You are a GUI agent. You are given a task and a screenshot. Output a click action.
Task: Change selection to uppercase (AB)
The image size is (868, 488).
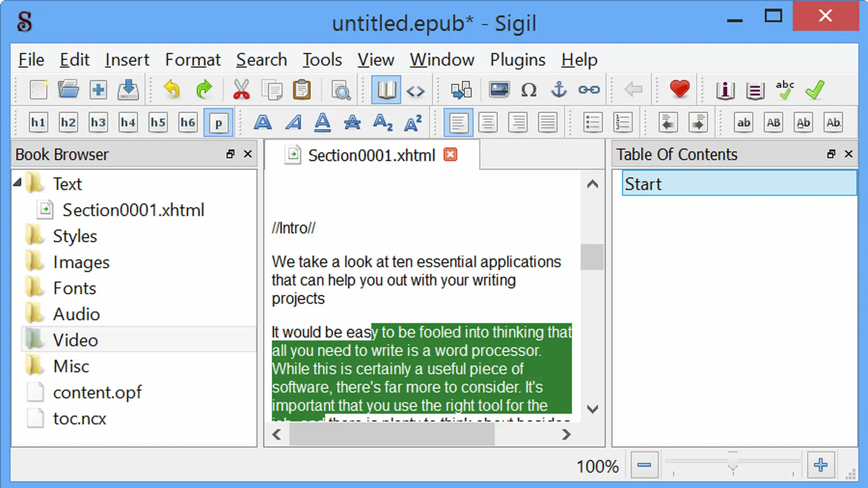click(x=774, y=123)
